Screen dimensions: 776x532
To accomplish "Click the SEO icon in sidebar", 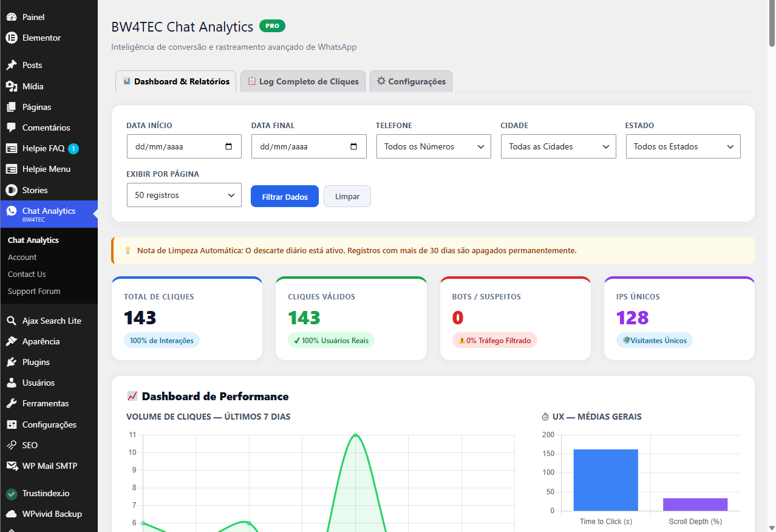I will click(12, 445).
